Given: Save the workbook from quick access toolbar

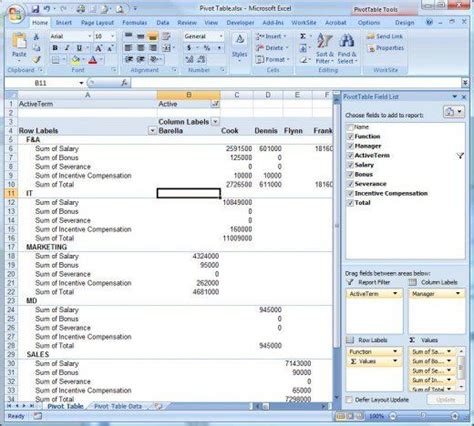Looking at the screenshot, I should pos(35,9).
